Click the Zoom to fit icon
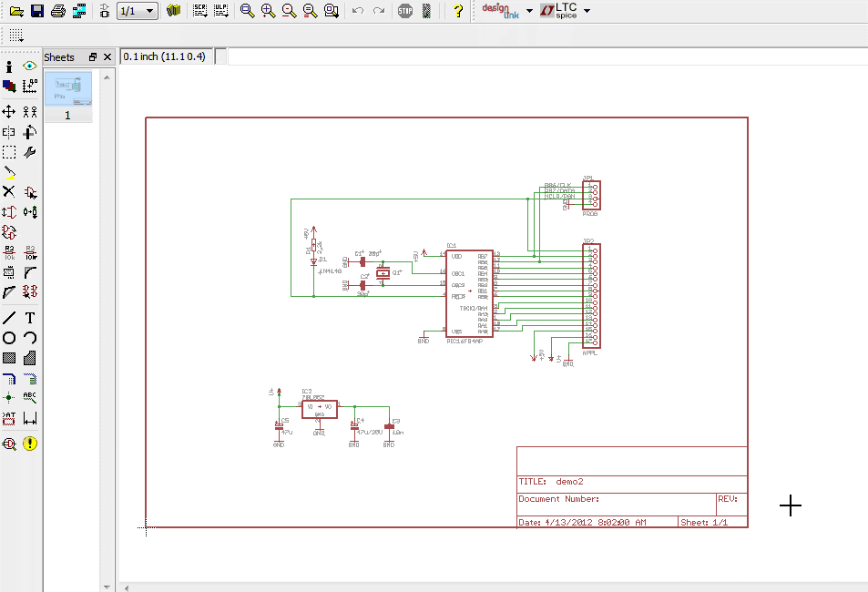The width and height of the screenshot is (868, 592). click(247, 11)
